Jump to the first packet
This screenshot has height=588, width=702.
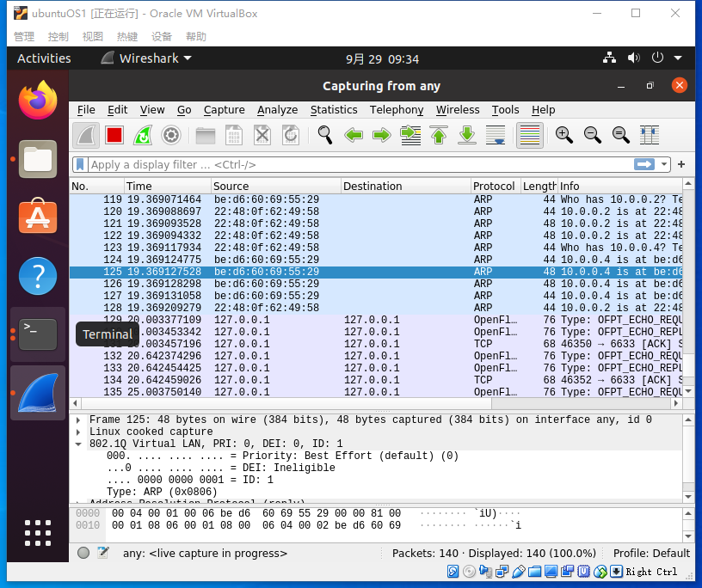(x=439, y=135)
